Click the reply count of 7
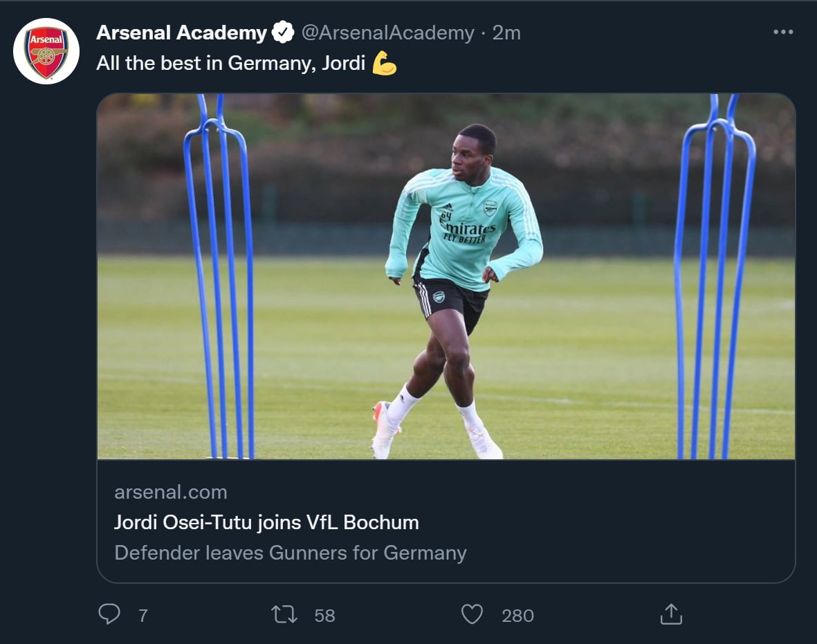The width and height of the screenshot is (817, 644). (143, 616)
